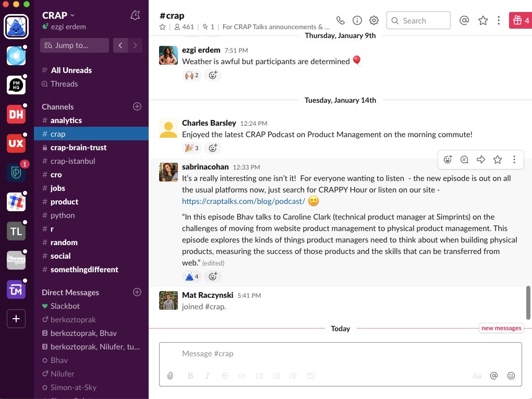Click the Search field
The width and height of the screenshot is (532, 399).
(x=418, y=20)
